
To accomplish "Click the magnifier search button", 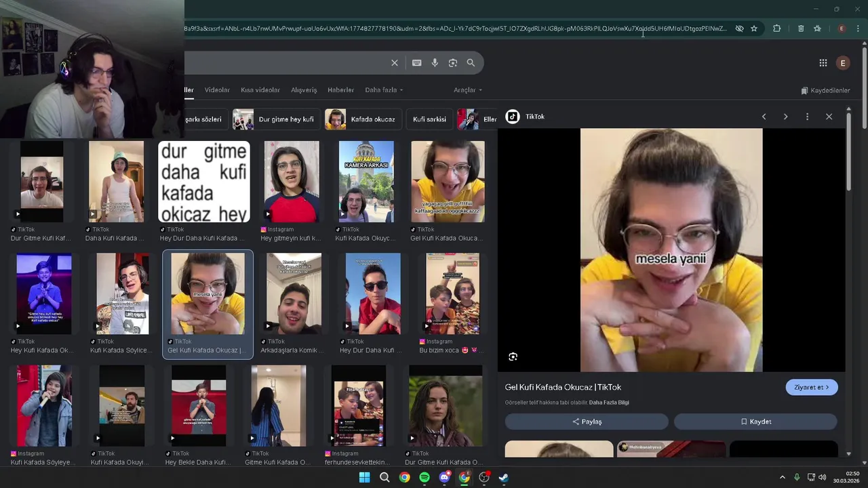I will click(x=471, y=63).
